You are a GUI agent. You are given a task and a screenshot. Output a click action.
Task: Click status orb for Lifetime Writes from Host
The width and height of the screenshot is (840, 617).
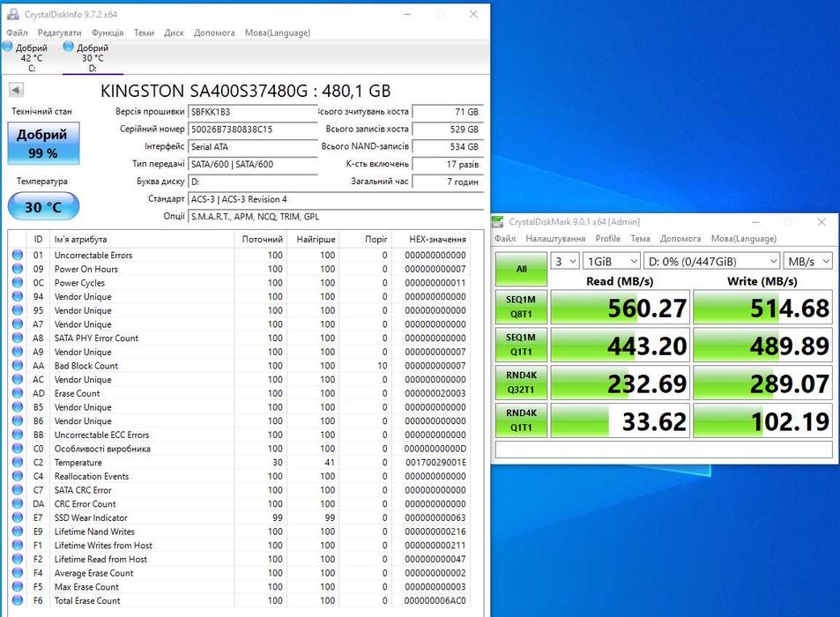18,546
